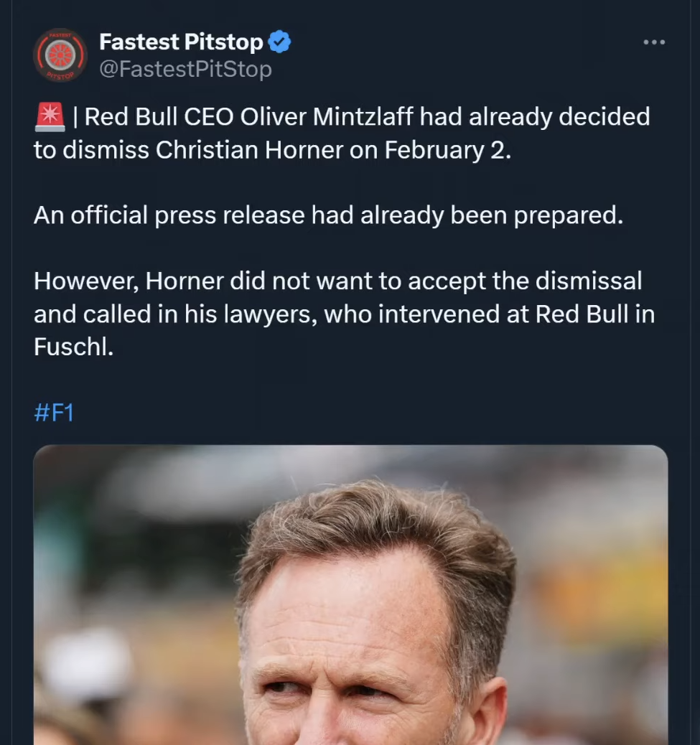The height and width of the screenshot is (745, 700).
Task: Click the red siren emoji
Action: (x=50, y=116)
